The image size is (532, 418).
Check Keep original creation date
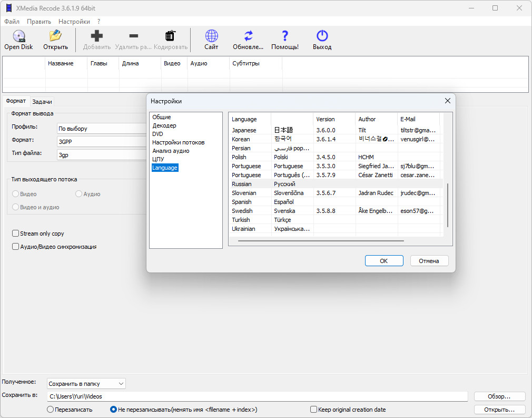(x=314, y=410)
